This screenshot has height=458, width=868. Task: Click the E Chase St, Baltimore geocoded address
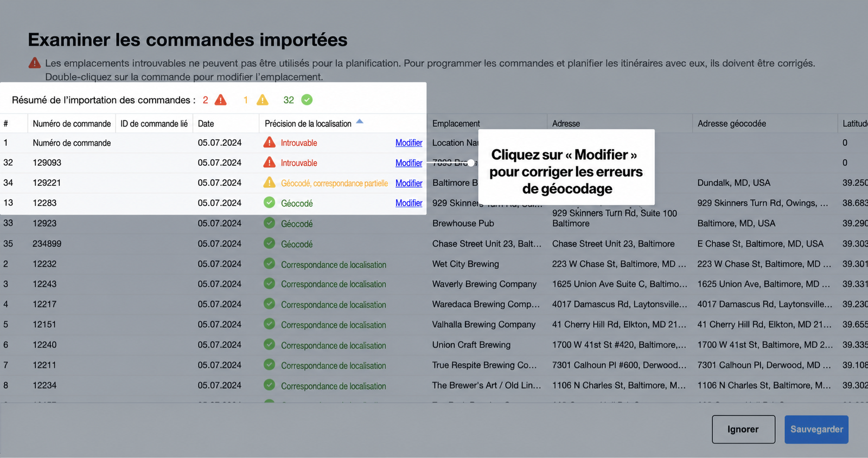(761, 244)
